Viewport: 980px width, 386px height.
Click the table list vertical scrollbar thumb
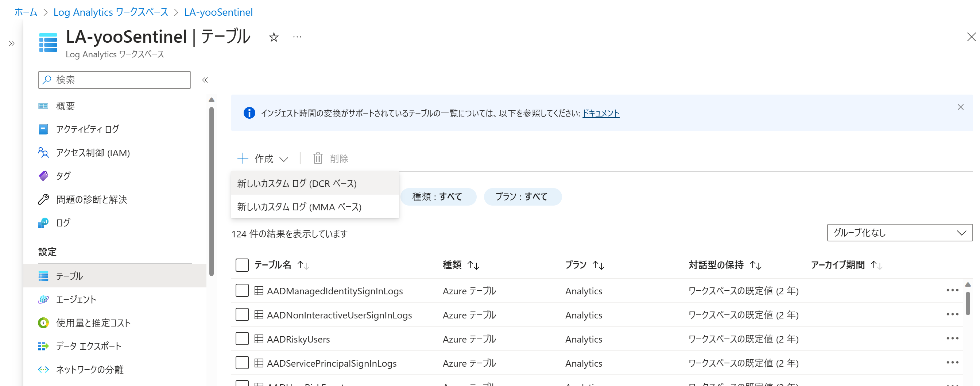968,303
